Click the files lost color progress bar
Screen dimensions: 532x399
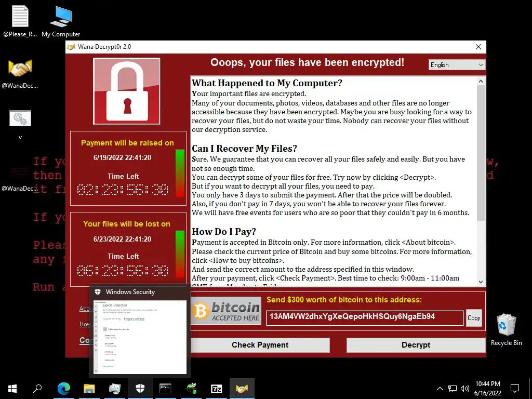coord(180,254)
